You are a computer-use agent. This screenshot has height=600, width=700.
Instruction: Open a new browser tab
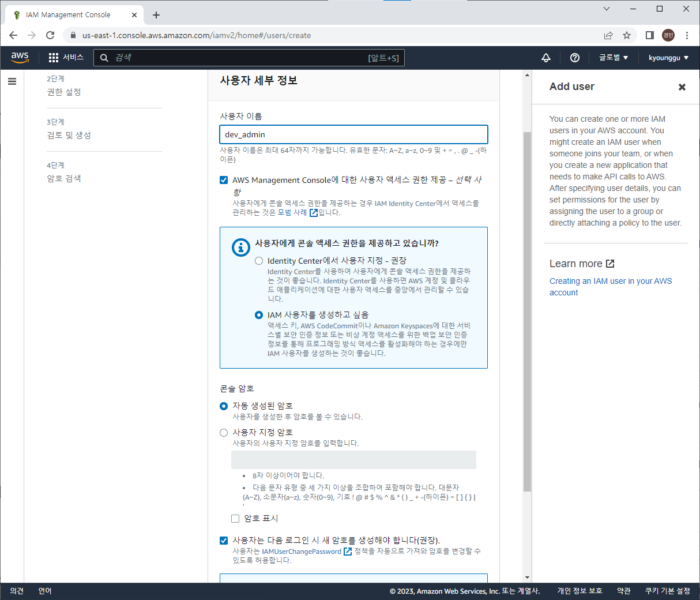coord(156,15)
